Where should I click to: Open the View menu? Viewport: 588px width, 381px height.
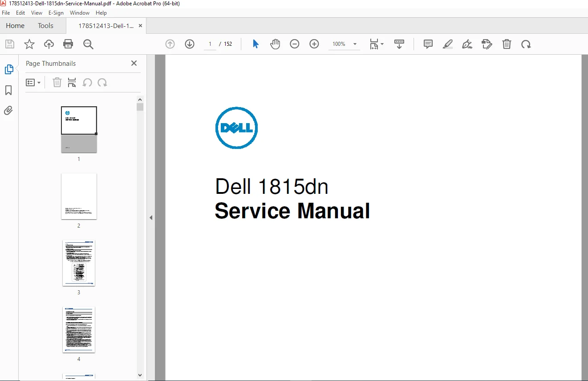37,13
